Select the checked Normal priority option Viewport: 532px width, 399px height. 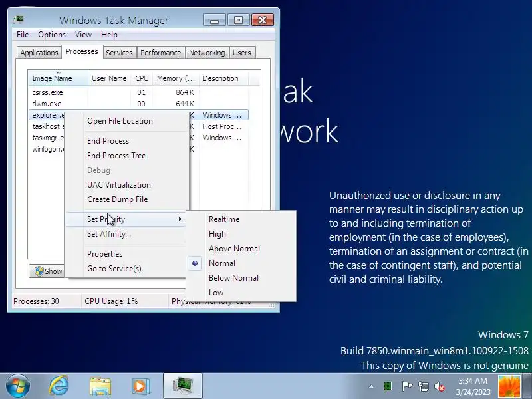click(x=241, y=263)
